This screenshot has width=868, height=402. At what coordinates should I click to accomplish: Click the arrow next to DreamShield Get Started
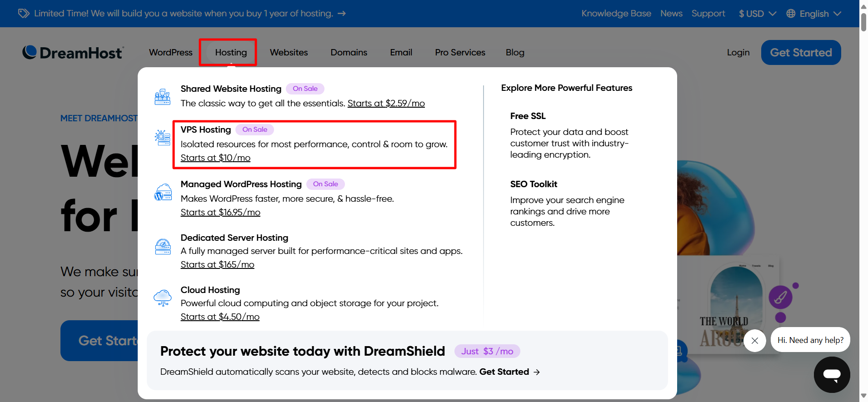click(537, 372)
